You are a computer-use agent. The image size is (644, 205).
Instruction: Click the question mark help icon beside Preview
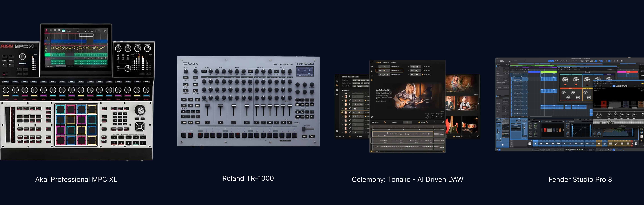[435, 122]
